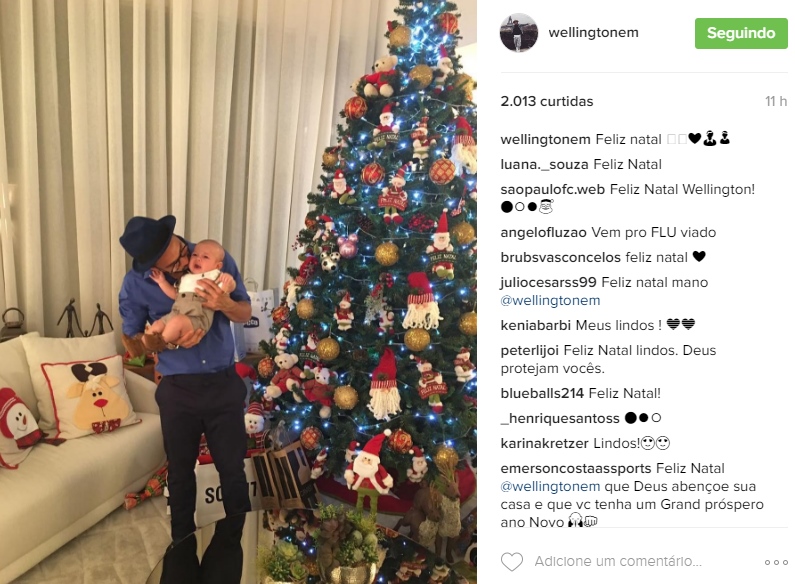Open keniabarbi commenter profile
Screen dimensions: 795x584
[535, 325]
